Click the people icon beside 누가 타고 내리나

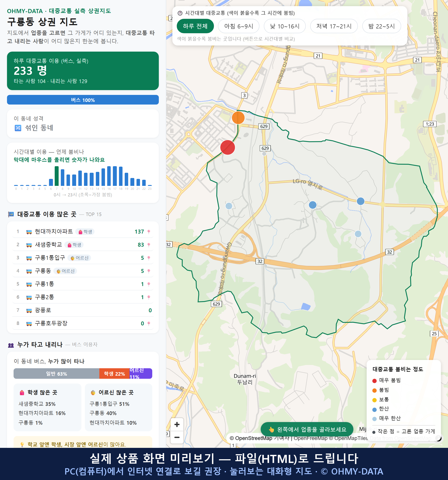click(11, 345)
